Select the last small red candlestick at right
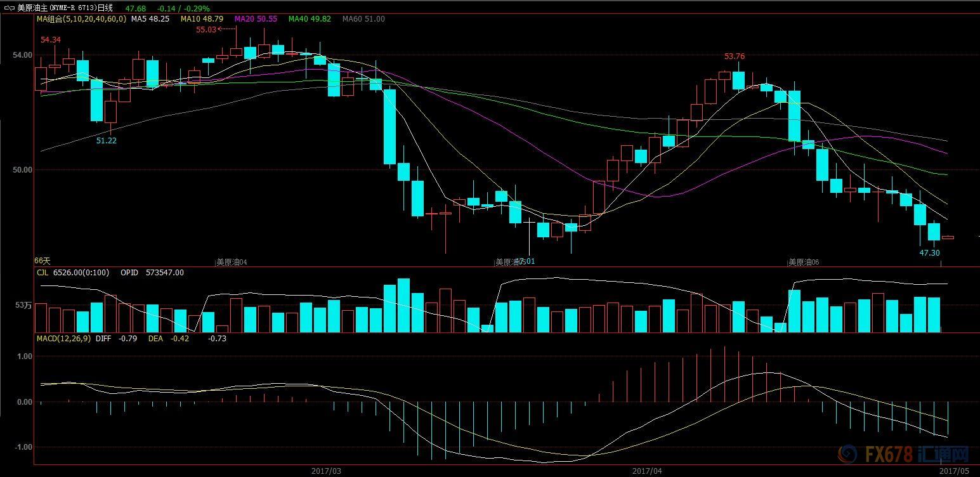Screen dimensions: 980x477 948,238
